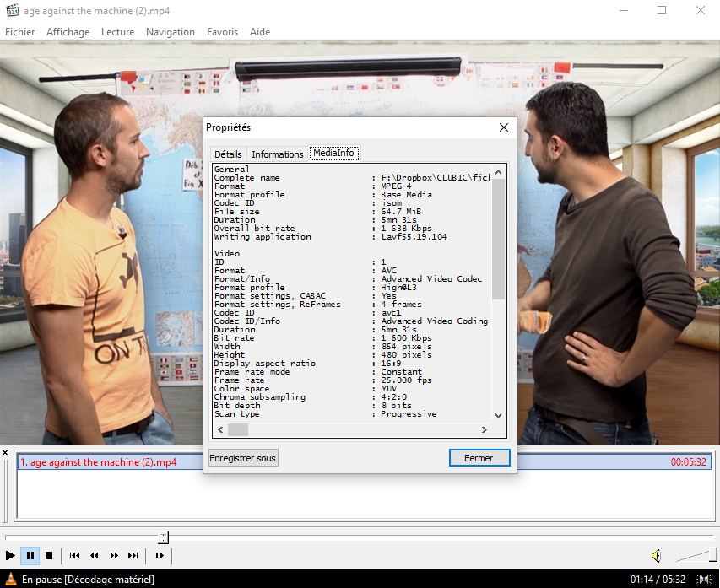720x588 pixels.
Task: Close the playlist panel with the X
Action: pyautogui.click(x=5, y=453)
